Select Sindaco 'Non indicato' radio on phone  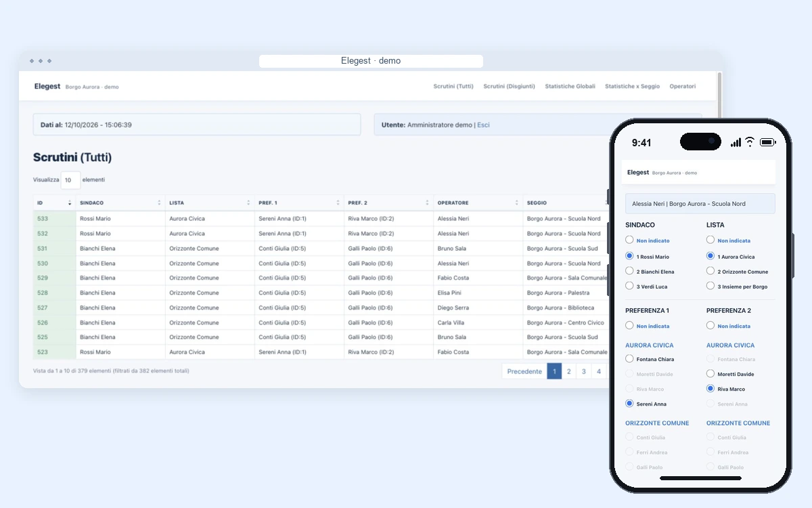click(629, 240)
